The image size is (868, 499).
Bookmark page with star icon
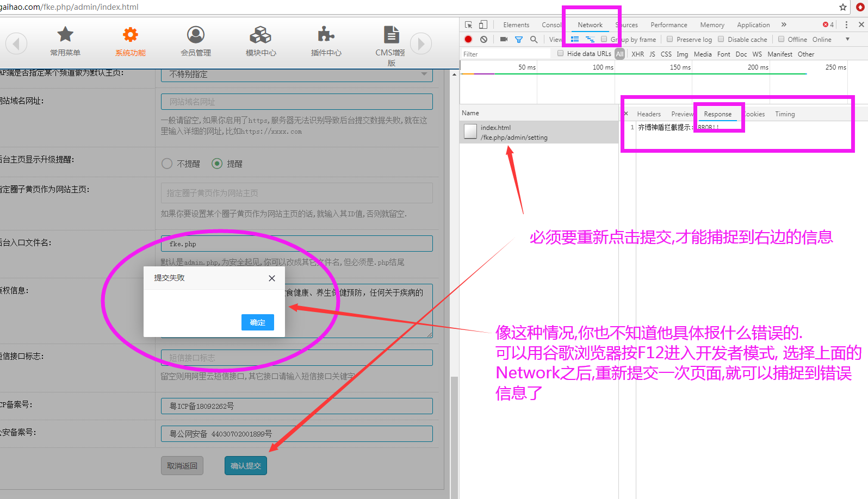pyautogui.click(x=843, y=7)
